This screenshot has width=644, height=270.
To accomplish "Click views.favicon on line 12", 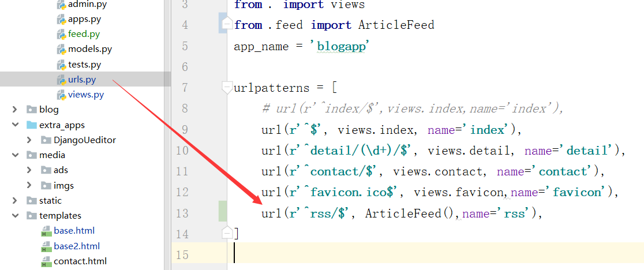I will 458,193.
